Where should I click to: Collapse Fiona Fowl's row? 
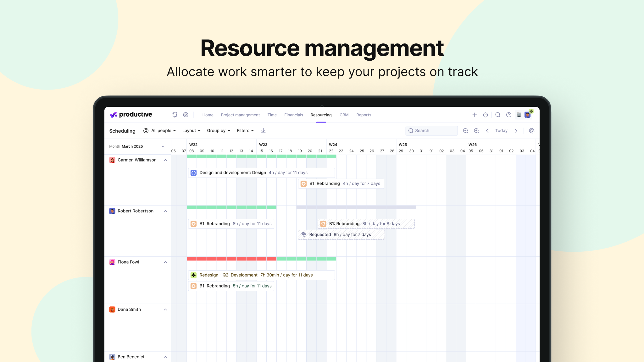pos(165,262)
